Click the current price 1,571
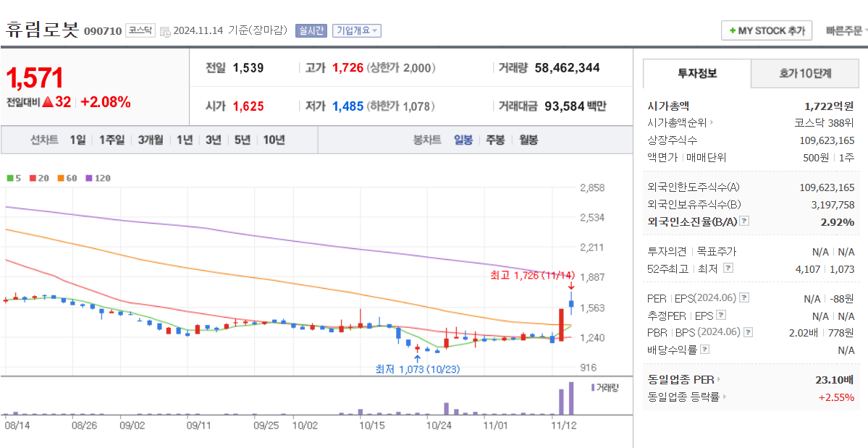This screenshot has height=448, width=868. click(35, 79)
